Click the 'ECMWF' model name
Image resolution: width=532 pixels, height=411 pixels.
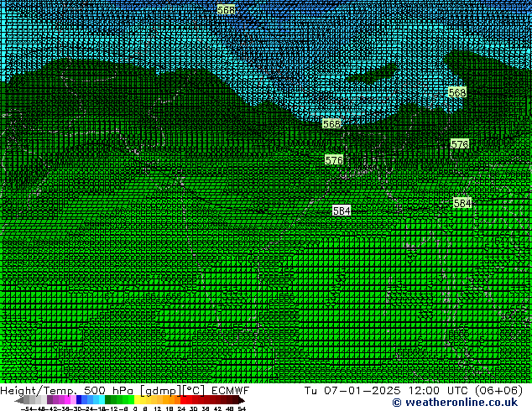pyautogui.click(x=230, y=390)
